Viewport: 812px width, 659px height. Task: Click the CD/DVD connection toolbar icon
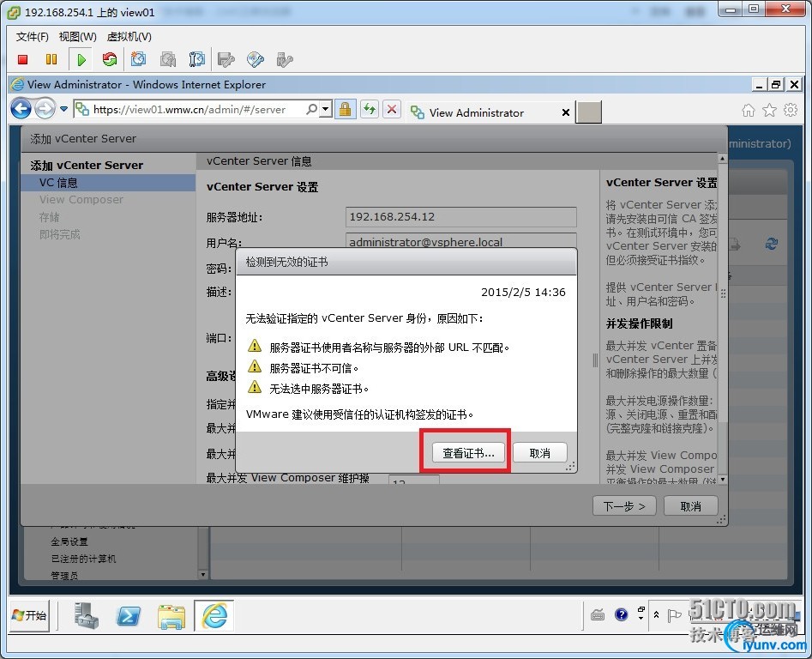[x=256, y=59]
